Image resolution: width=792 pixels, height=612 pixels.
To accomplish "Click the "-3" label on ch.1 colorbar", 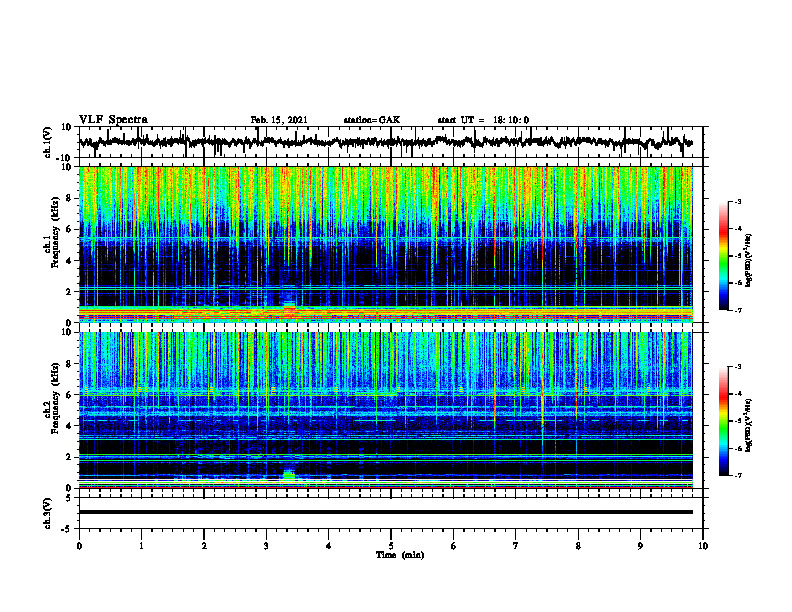I will [738, 202].
